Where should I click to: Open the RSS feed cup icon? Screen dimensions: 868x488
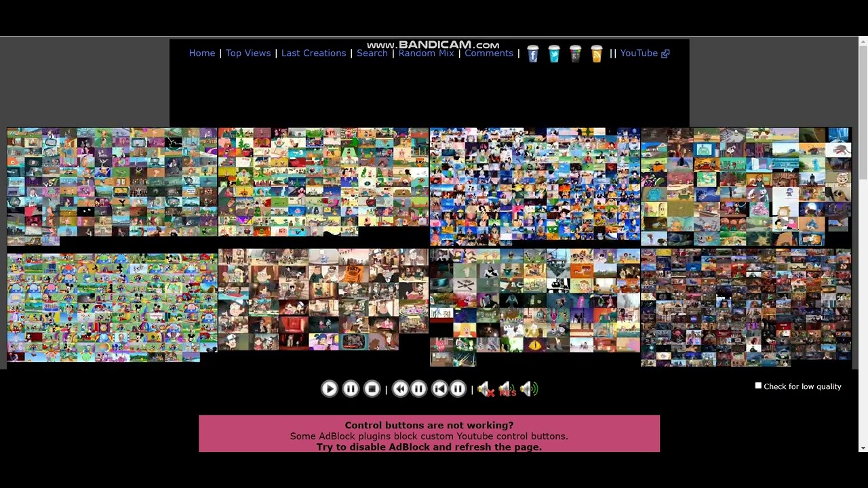[596, 54]
